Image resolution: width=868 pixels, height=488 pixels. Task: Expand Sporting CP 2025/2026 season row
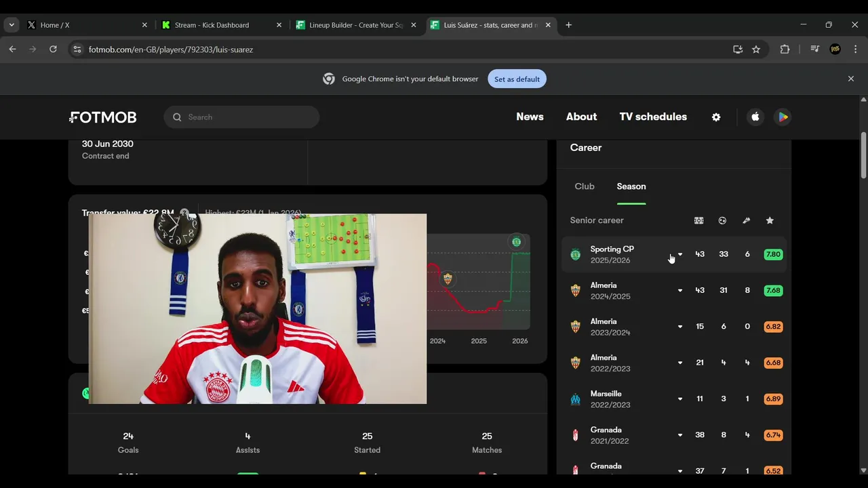[x=680, y=255]
